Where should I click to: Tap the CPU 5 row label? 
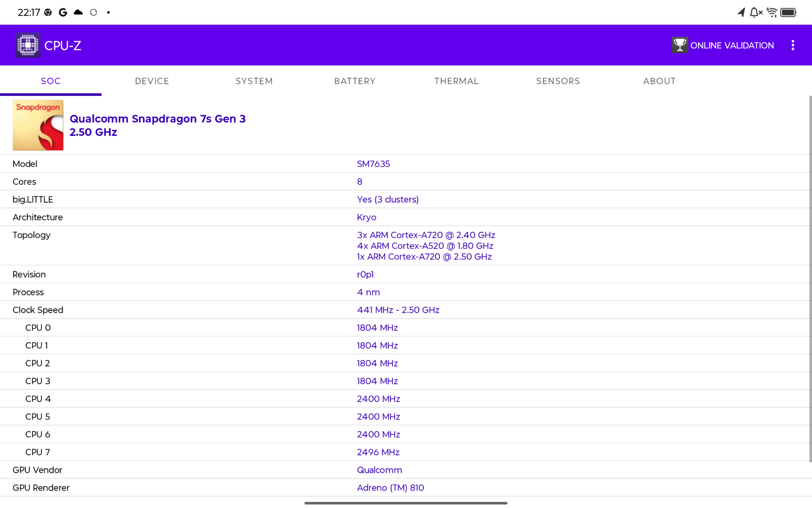pyautogui.click(x=38, y=417)
